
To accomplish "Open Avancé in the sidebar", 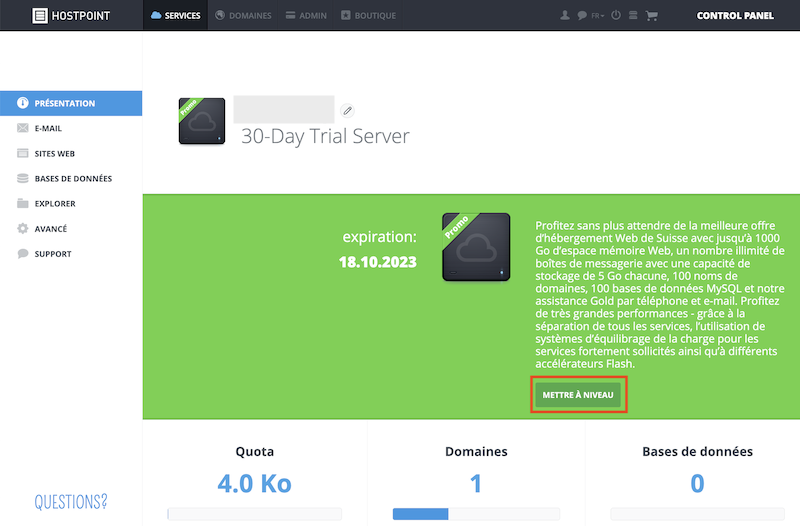I will (71, 229).
